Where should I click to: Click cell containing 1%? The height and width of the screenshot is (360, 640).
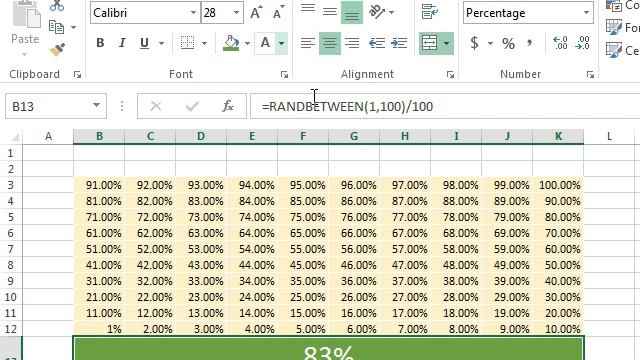click(x=99, y=329)
